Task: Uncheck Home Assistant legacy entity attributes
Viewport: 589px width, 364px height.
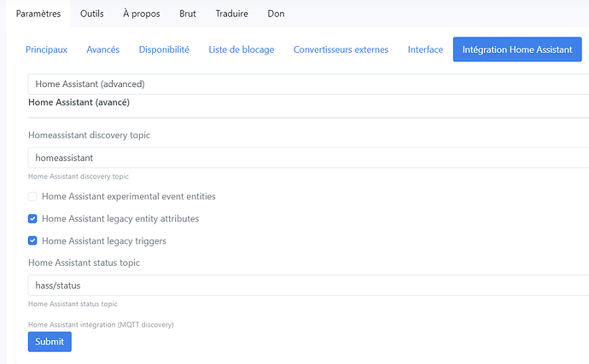Action: 32,219
